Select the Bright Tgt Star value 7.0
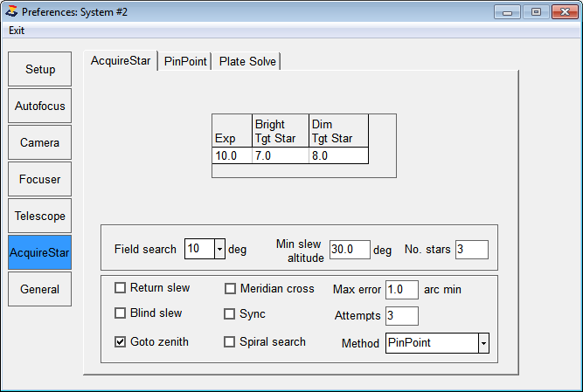 281,155
